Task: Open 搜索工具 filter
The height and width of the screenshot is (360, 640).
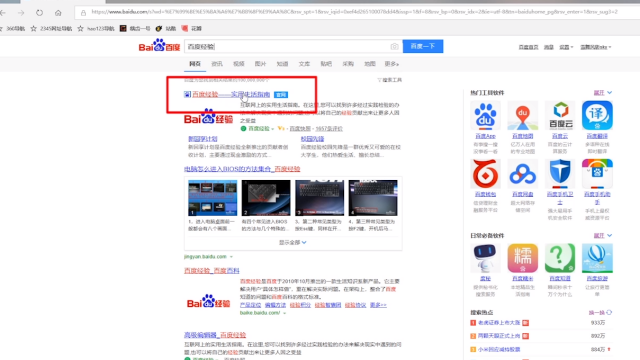Action: coord(390,80)
